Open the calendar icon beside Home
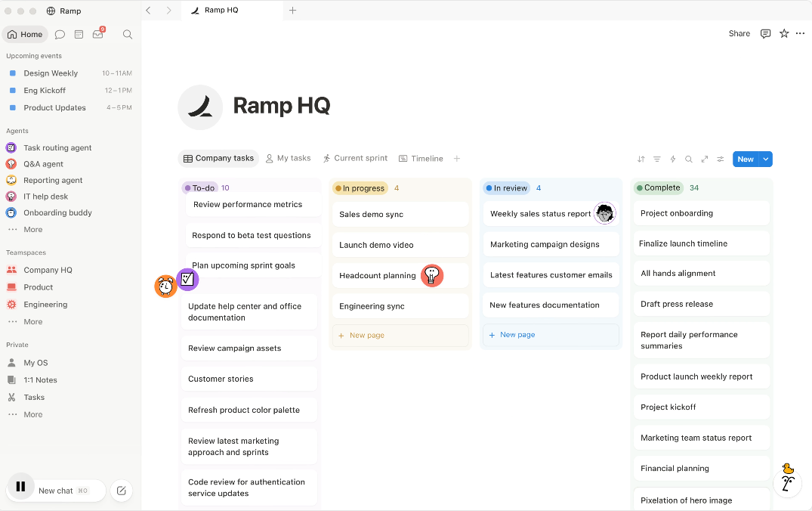This screenshot has width=812, height=511. pyautogui.click(x=79, y=34)
